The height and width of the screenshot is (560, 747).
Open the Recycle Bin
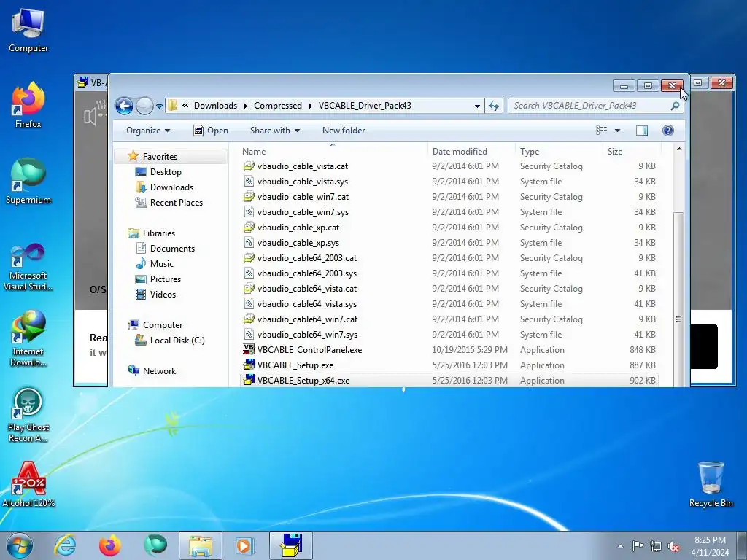[x=711, y=484]
